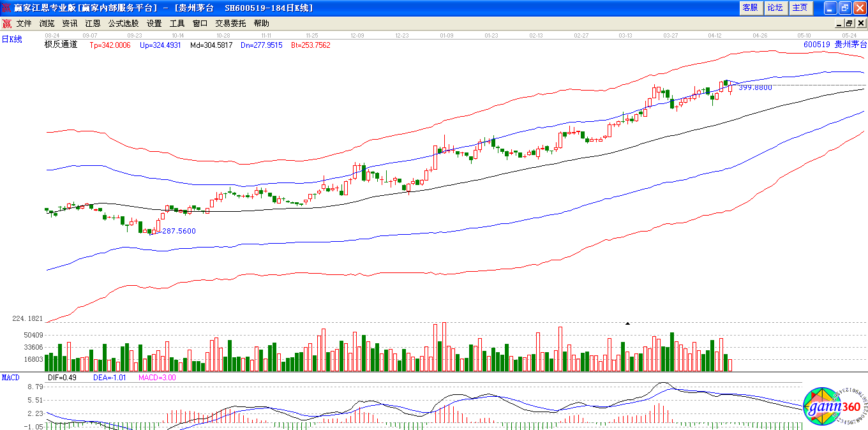
Task: Click the 399.8800 high price label
Action: [755, 87]
